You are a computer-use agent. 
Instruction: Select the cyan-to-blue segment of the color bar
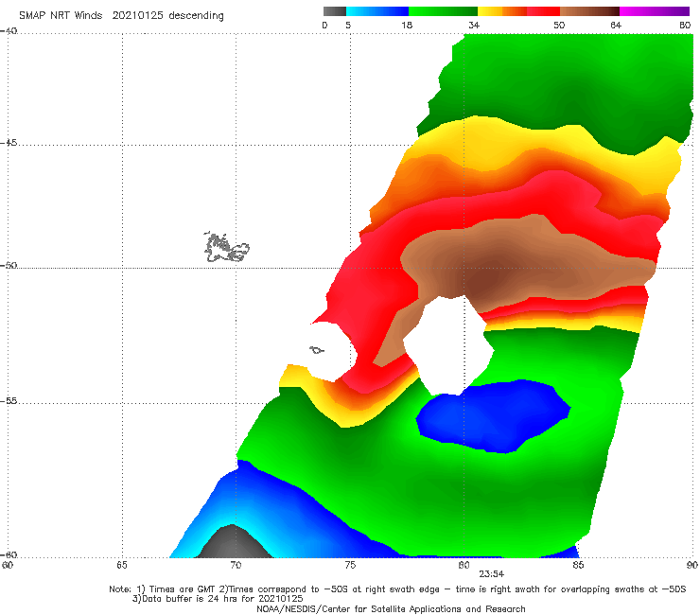(377, 11)
